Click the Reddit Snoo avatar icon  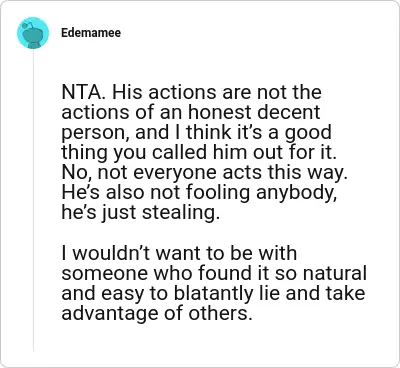[33, 33]
